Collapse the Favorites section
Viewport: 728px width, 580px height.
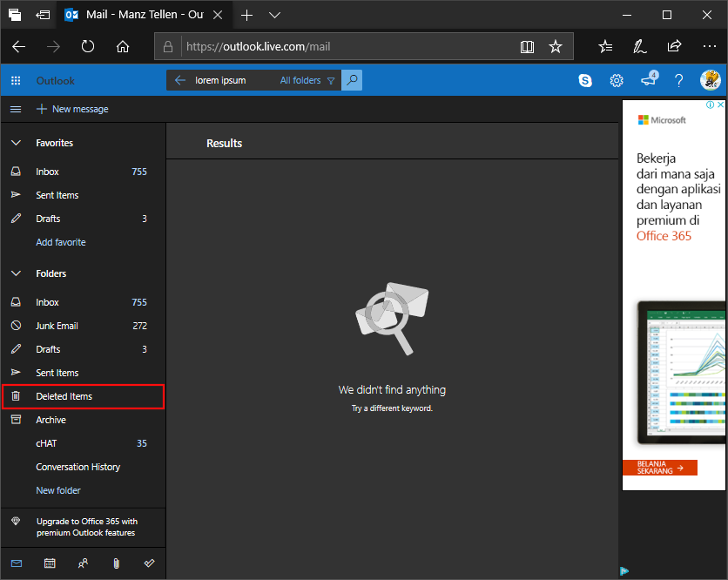(16, 143)
